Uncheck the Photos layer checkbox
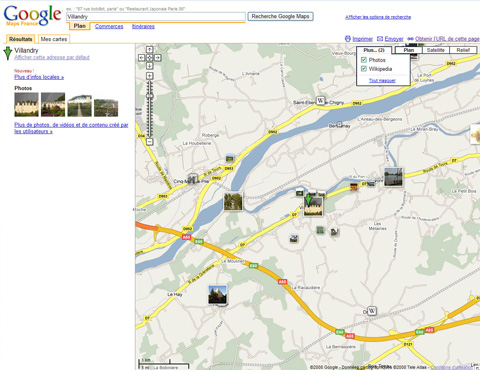 tap(364, 60)
